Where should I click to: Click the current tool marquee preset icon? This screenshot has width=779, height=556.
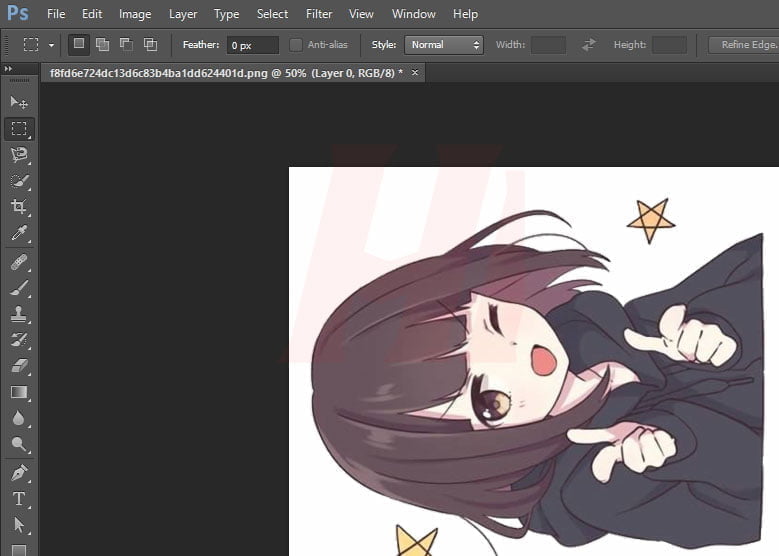pos(31,44)
